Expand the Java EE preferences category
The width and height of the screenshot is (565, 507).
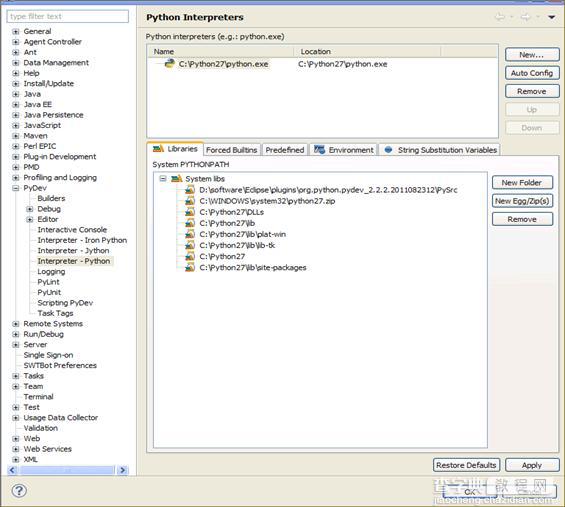pyautogui.click(x=15, y=104)
